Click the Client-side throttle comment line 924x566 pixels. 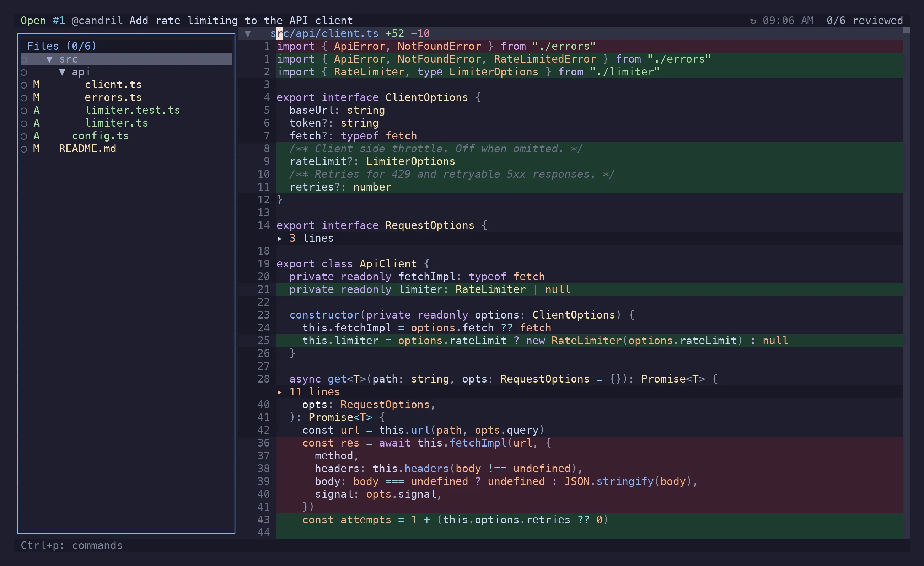pos(590,149)
